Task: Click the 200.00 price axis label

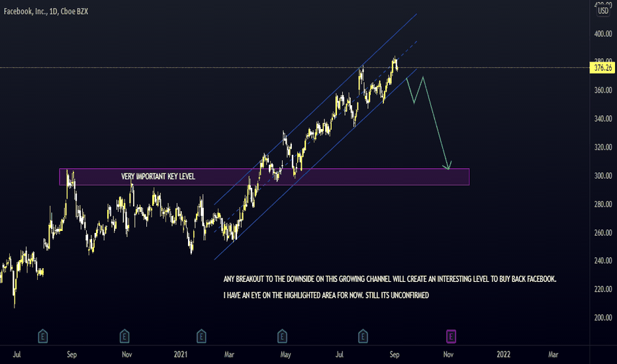Action: pyautogui.click(x=603, y=318)
